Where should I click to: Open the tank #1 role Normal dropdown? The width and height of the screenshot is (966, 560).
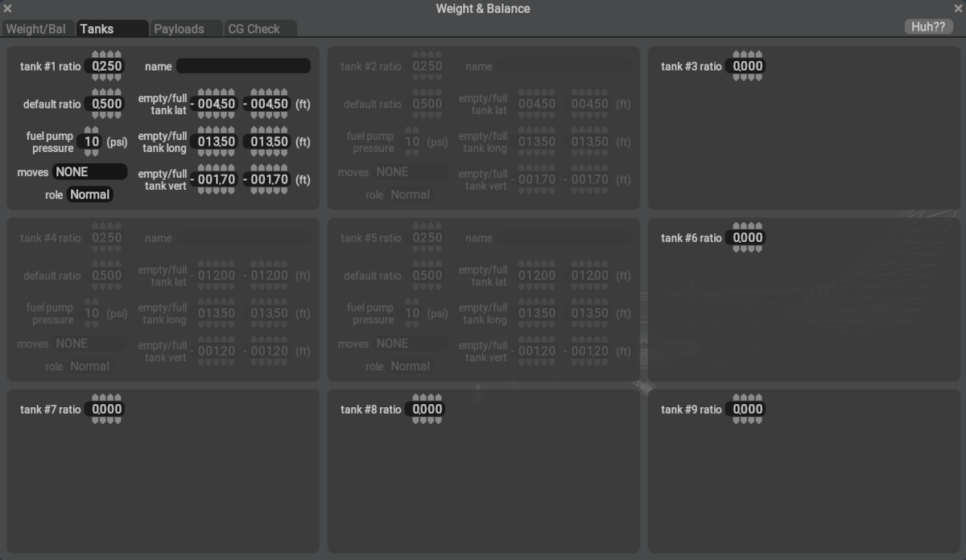point(89,195)
